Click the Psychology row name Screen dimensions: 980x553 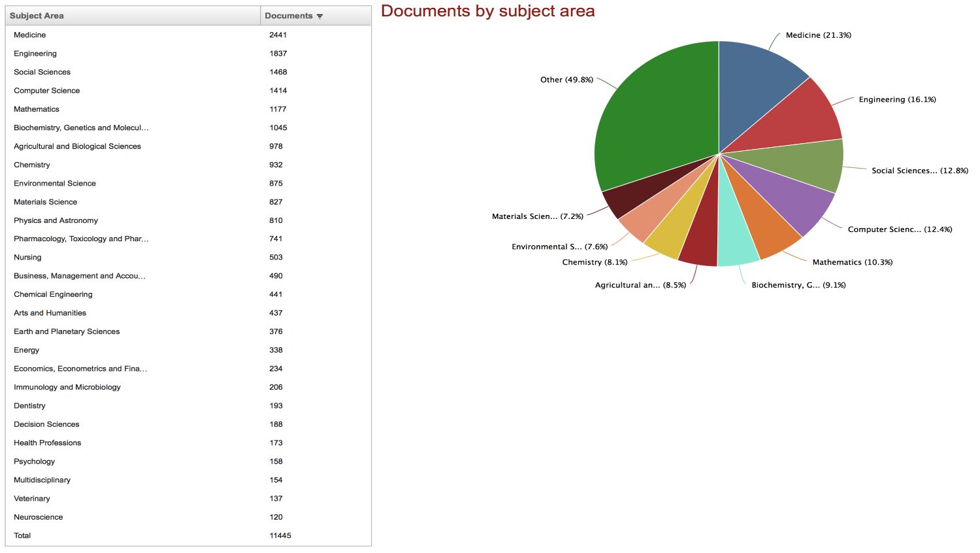pyautogui.click(x=34, y=461)
